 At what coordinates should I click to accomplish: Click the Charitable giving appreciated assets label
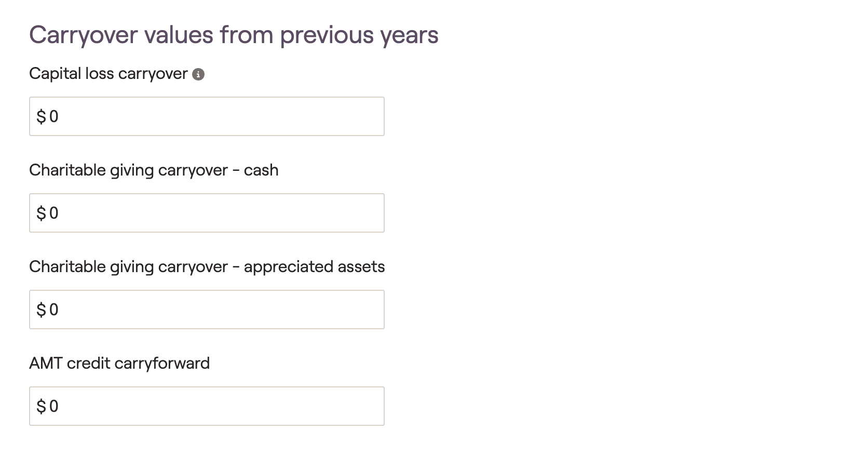pyautogui.click(x=207, y=267)
